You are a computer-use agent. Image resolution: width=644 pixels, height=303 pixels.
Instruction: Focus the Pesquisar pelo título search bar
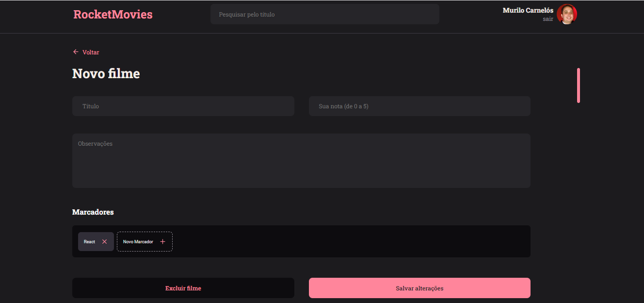324,14
